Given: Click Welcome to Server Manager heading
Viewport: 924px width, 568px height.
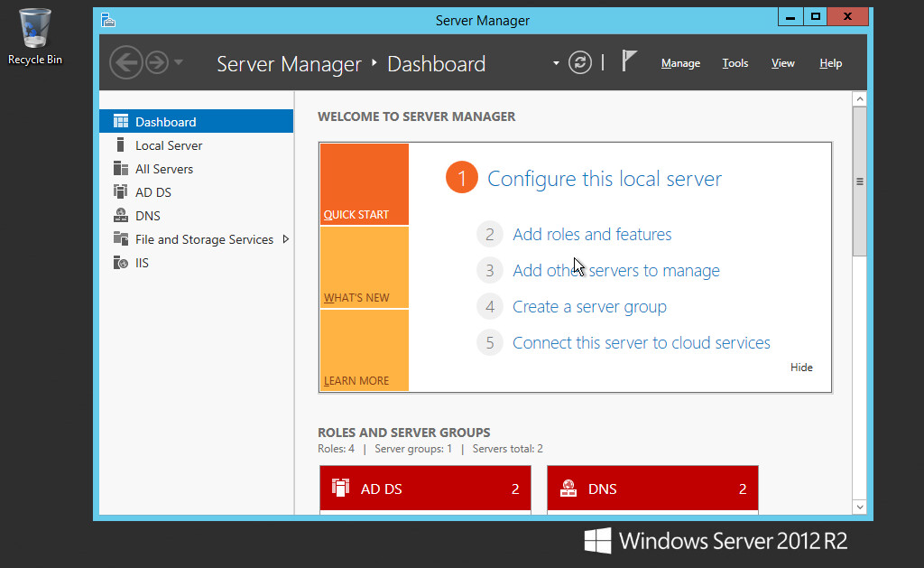Looking at the screenshot, I should coord(416,116).
